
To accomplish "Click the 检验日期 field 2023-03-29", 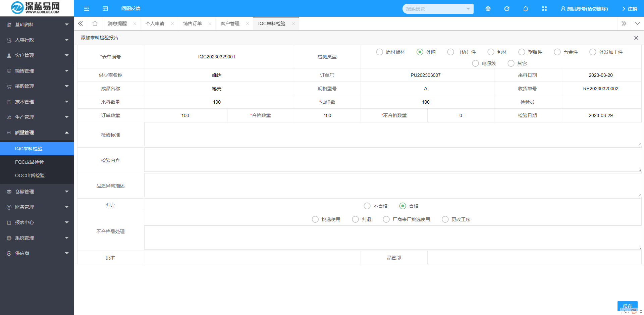I will pyautogui.click(x=601, y=115).
